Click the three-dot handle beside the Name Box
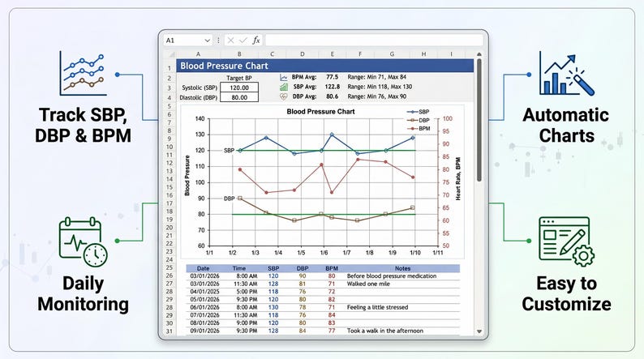 click(x=218, y=41)
